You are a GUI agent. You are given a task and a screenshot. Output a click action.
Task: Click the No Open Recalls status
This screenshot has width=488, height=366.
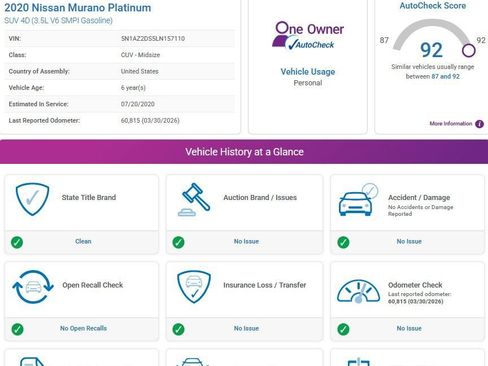[83, 328]
